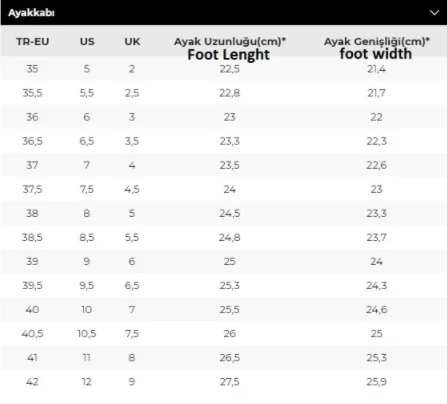The image size is (447, 404).
Task: Select TR-EU size 36,5 cell
Action: (32, 141)
